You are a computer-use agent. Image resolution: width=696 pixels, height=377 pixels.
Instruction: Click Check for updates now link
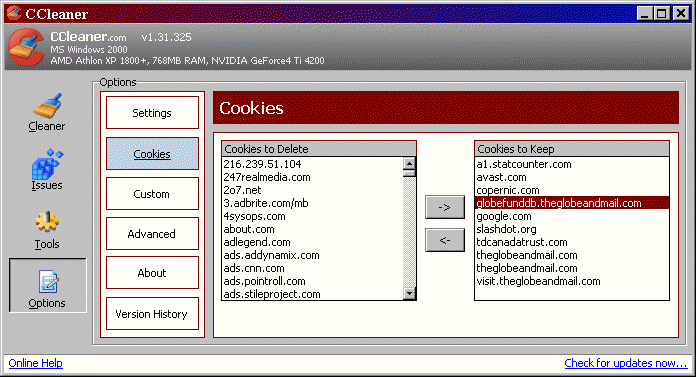[x=625, y=363]
